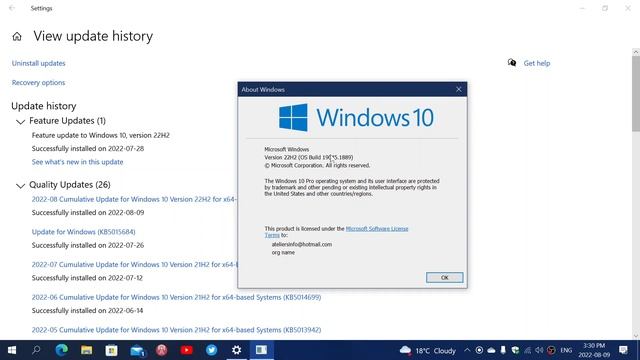Collapse the Quality Updates section
The image size is (640, 360).
[x=20, y=186]
